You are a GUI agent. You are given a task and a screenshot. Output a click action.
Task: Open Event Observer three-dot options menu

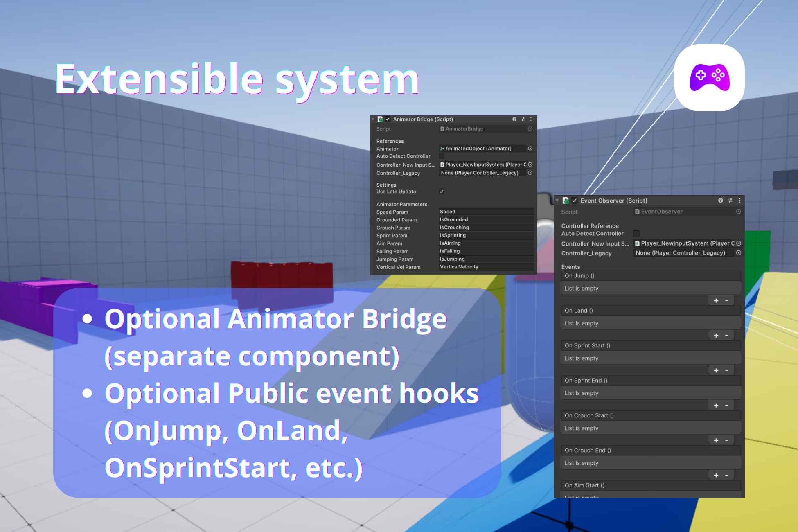739,200
